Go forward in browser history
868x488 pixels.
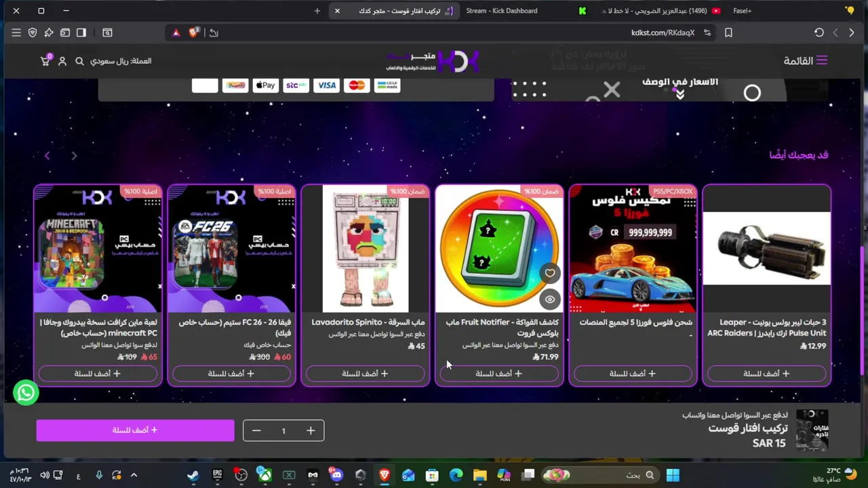pos(835,33)
